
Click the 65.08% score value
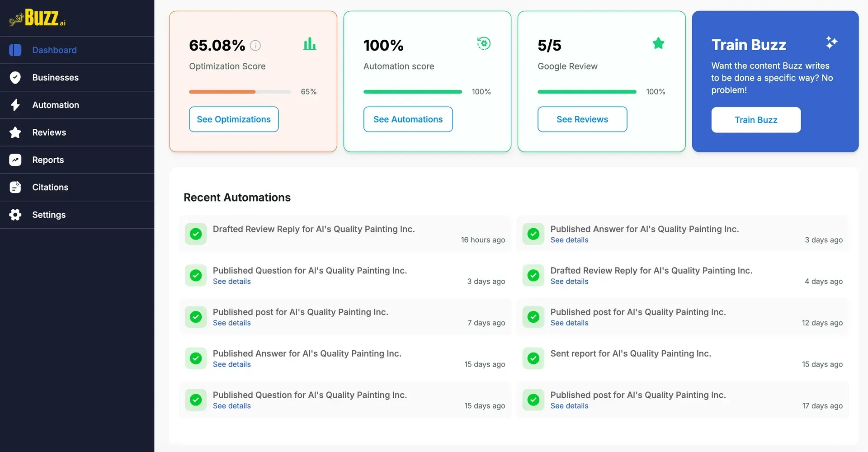click(217, 46)
